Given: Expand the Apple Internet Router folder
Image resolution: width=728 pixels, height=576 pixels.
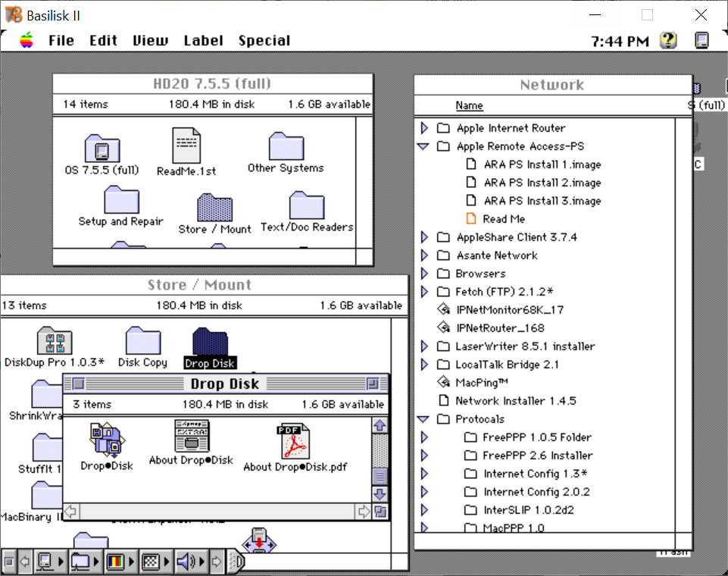Looking at the screenshot, I should pyautogui.click(x=424, y=128).
